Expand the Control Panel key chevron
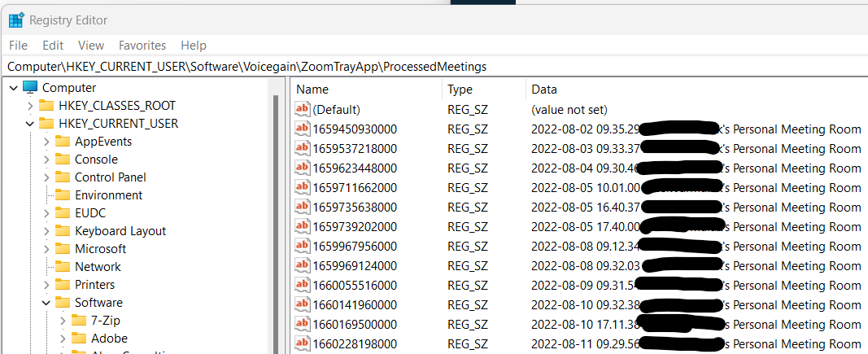 47,177
